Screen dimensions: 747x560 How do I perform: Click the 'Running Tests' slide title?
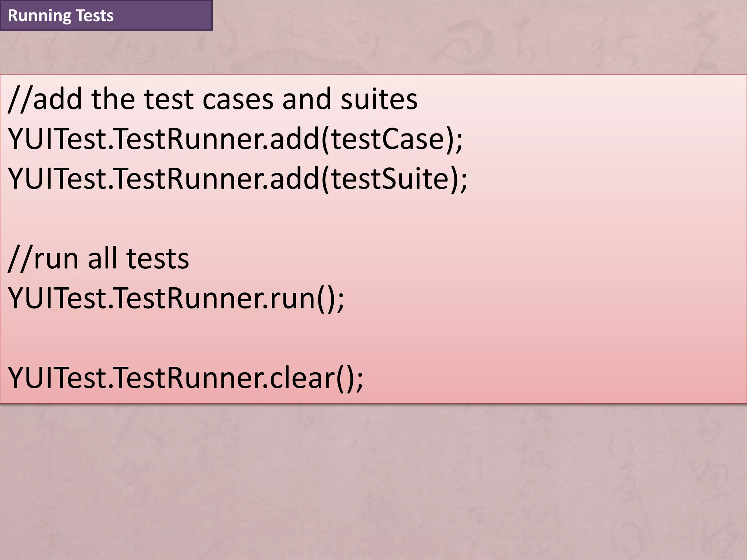coord(61,16)
